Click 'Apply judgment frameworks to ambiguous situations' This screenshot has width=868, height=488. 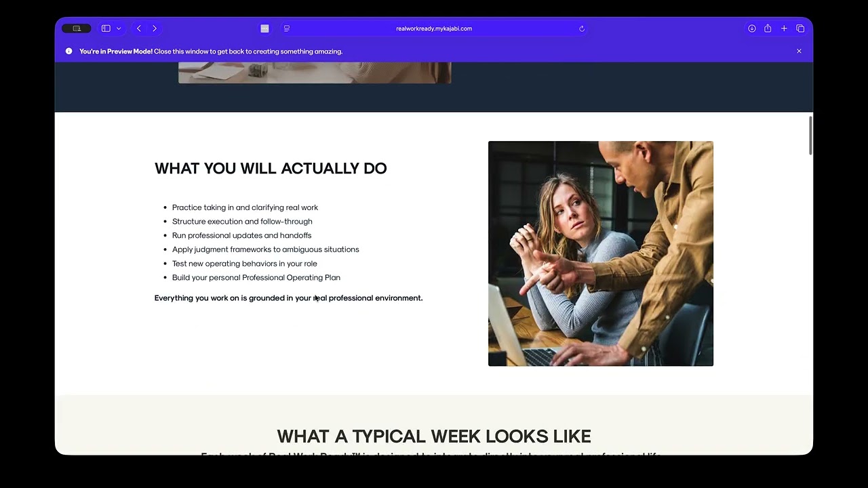click(266, 249)
